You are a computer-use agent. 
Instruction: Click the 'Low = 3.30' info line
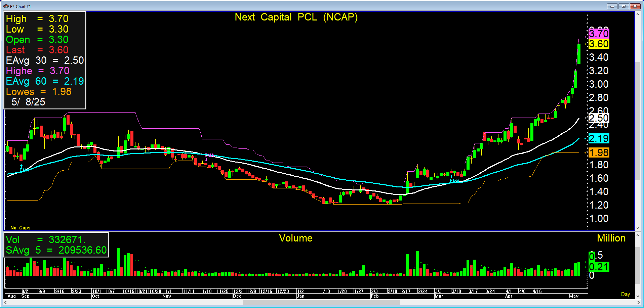click(x=37, y=29)
